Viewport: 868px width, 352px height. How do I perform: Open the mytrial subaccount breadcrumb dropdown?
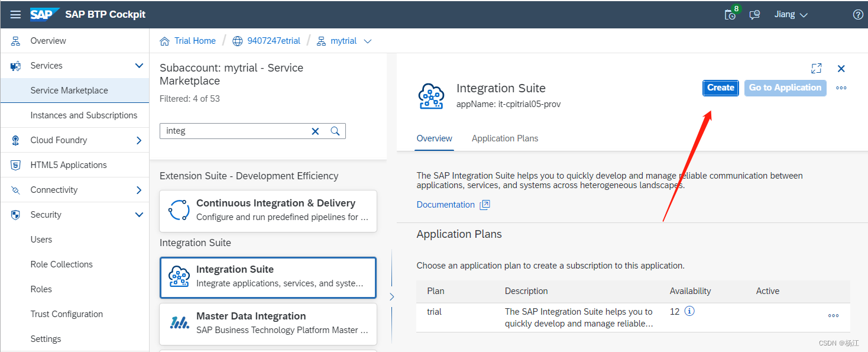click(x=368, y=40)
